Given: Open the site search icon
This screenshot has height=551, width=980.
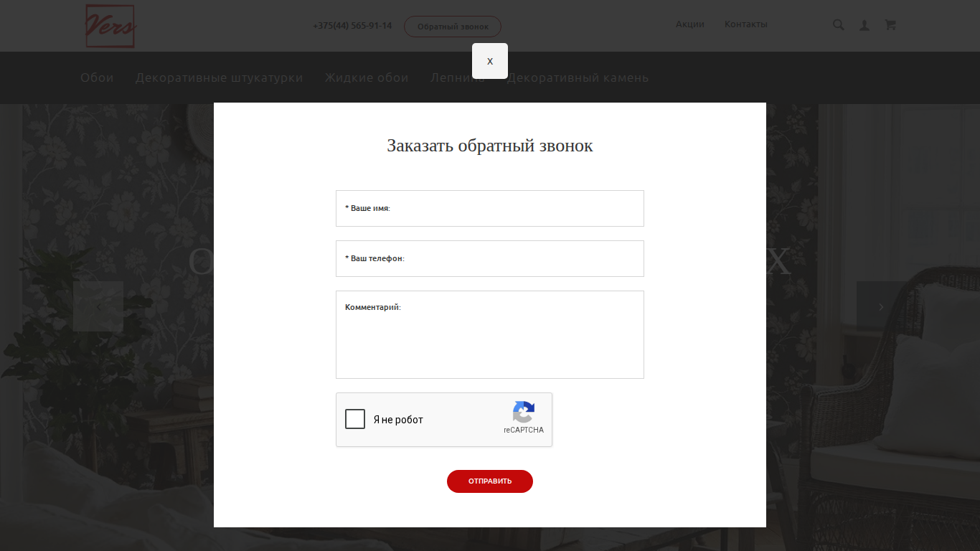Looking at the screenshot, I should click(839, 25).
